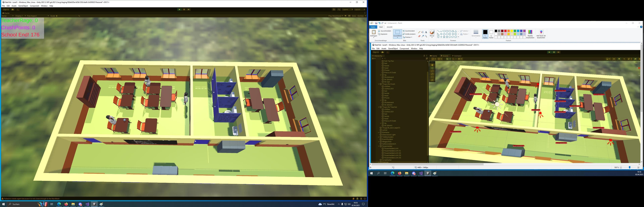Pick the red color swatch in Paint
The image size is (644, 207).
(505, 31)
